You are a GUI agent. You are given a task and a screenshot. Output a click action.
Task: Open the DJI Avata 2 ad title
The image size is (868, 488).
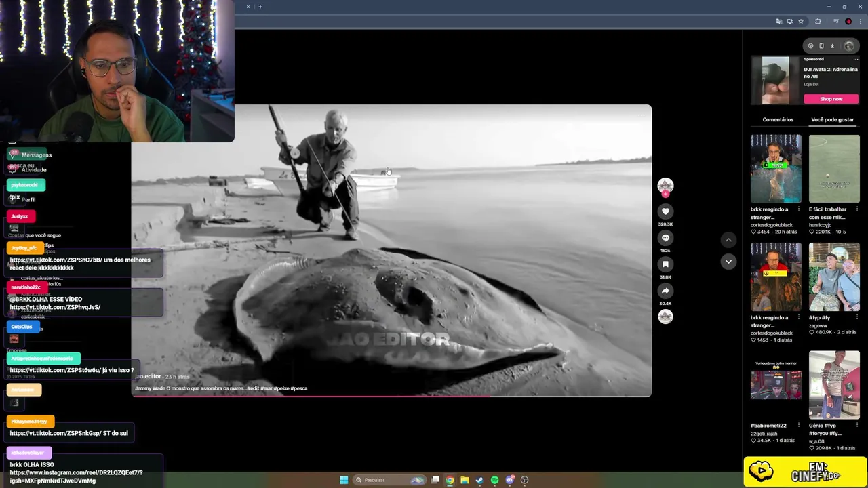(831, 73)
